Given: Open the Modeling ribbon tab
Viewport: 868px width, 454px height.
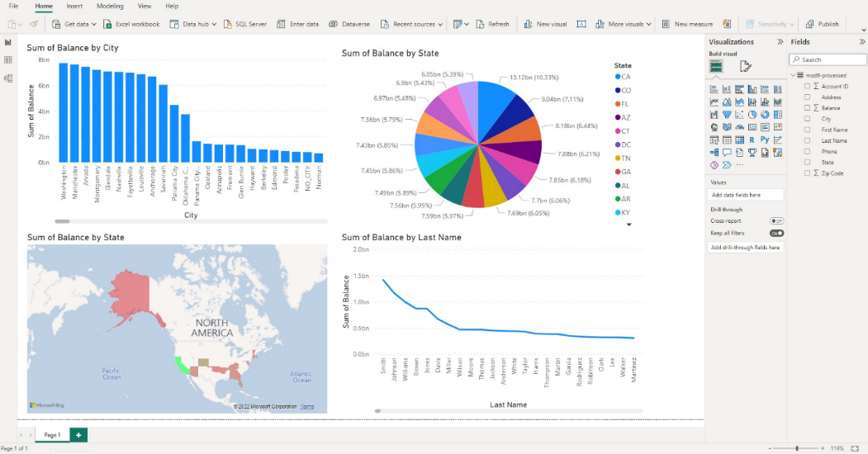Looking at the screenshot, I should (x=110, y=6).
